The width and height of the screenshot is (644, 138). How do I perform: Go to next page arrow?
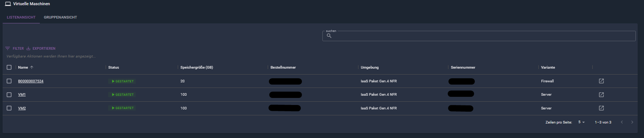coord(632,122)
